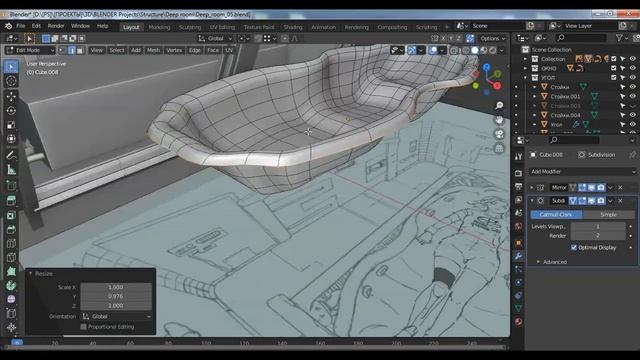Expand the Mirror modifier panel

pos(532,187)
